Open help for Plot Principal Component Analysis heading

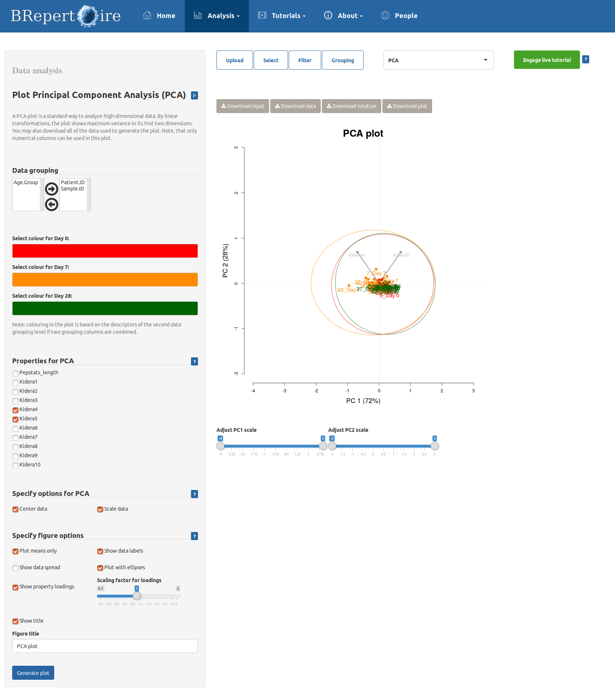[x=194, y=95]
